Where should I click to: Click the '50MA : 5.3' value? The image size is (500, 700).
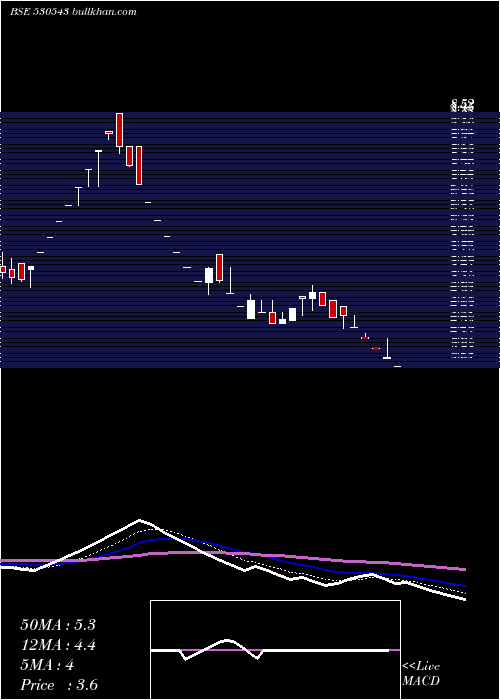58,625
